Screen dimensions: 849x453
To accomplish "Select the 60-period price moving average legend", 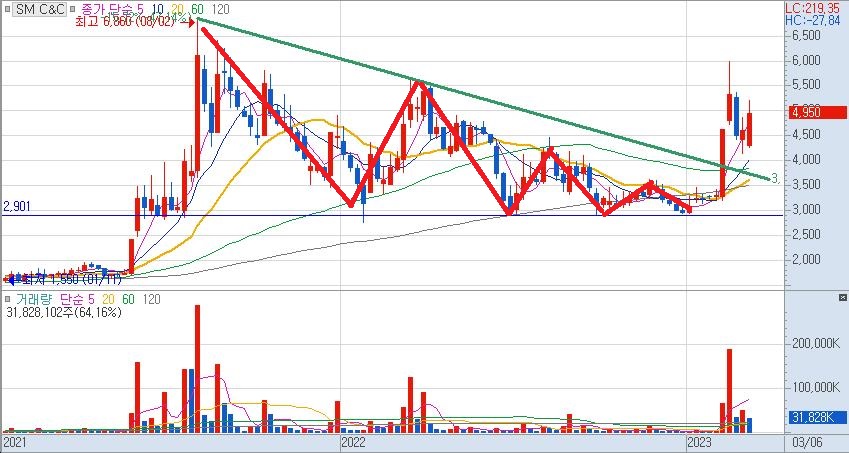I will 198,9.
